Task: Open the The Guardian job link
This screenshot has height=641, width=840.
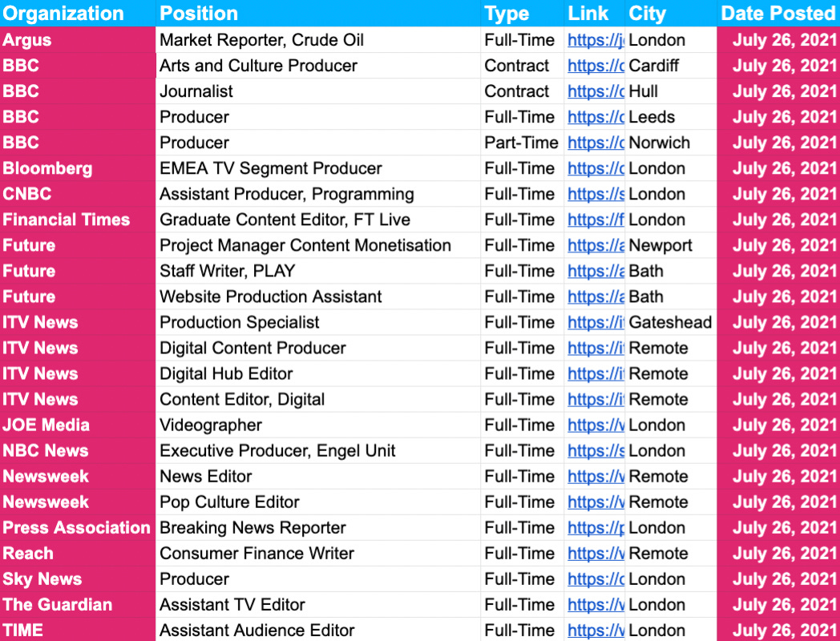Action: pyautogui.click(x=596, y=605)
